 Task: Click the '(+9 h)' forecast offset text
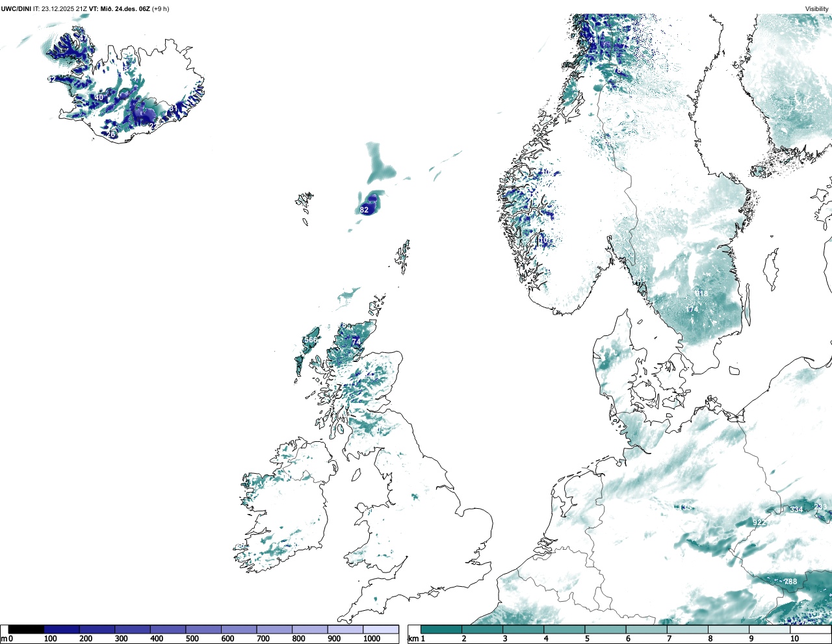coord(161,8)
